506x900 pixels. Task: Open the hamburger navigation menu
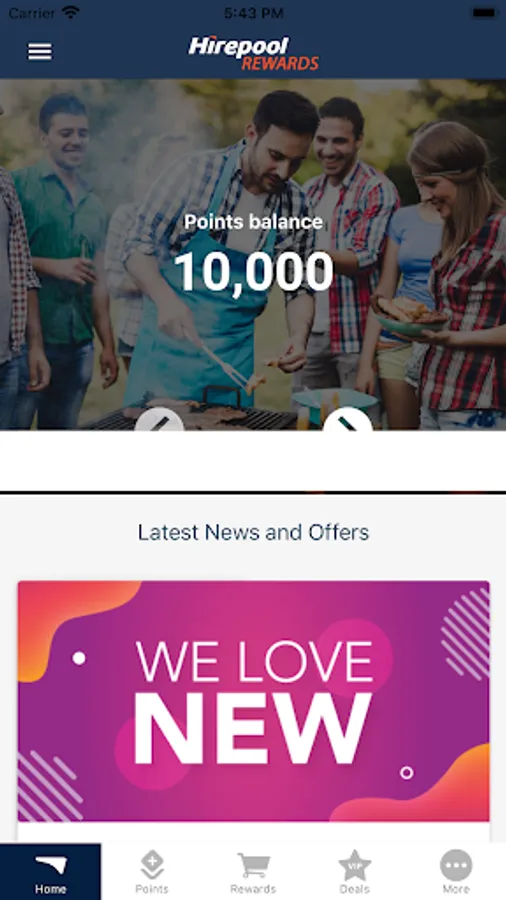pos(40,52)
